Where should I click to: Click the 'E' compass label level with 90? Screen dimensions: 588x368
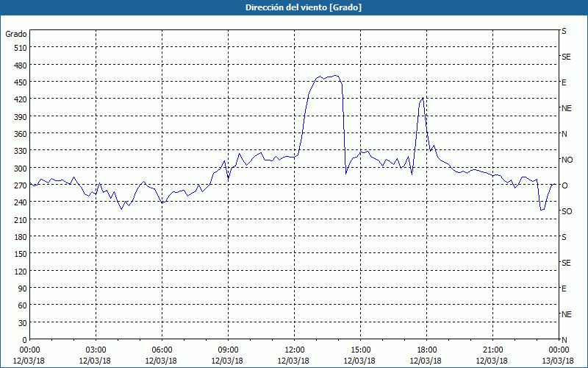click(x=564, y=289)
